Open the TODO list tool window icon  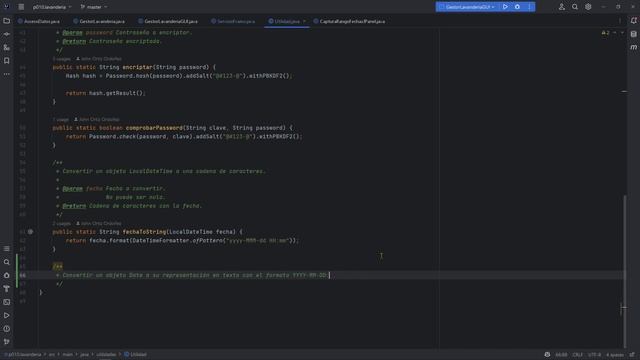tap(7, 249)
